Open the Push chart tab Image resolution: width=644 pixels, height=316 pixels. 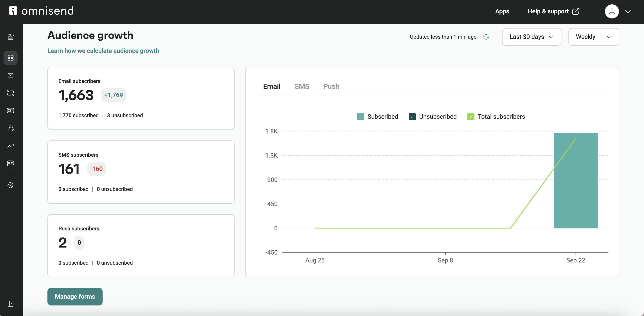331,86
